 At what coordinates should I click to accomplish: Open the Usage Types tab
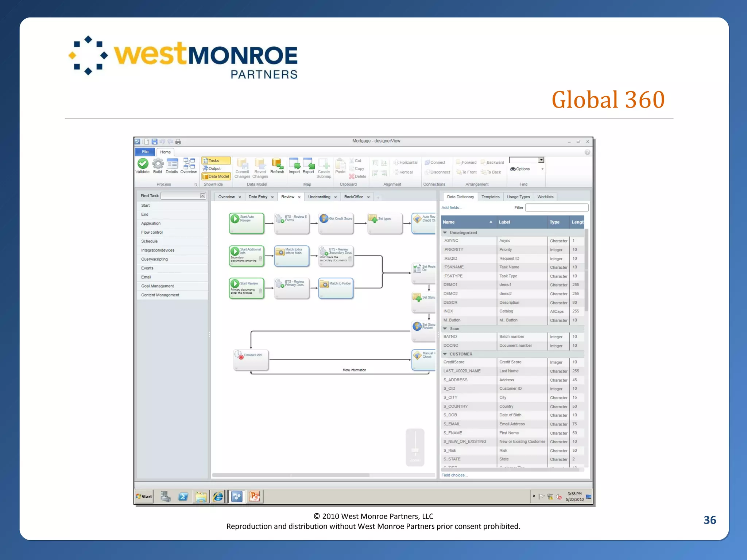tap(518, 197)
